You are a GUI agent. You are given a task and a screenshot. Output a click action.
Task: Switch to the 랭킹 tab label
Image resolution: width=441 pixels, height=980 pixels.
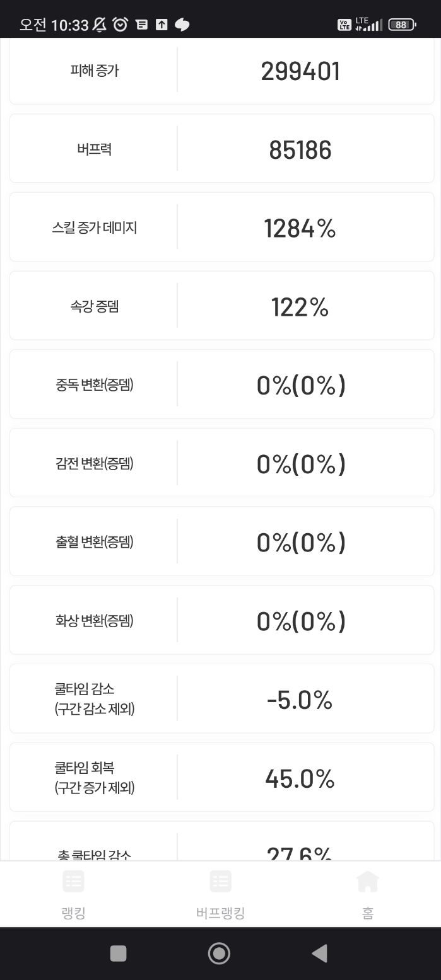tap(74, 913)
